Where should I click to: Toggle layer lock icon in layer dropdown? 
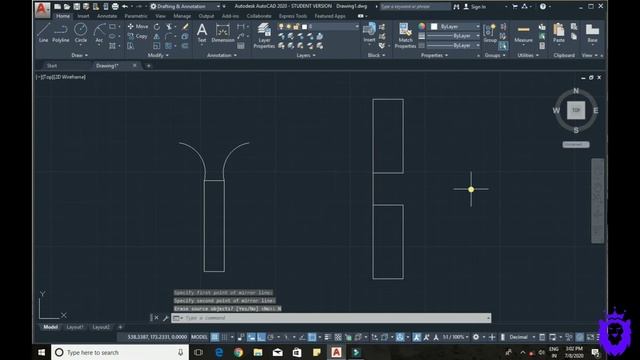coord(297,27)
